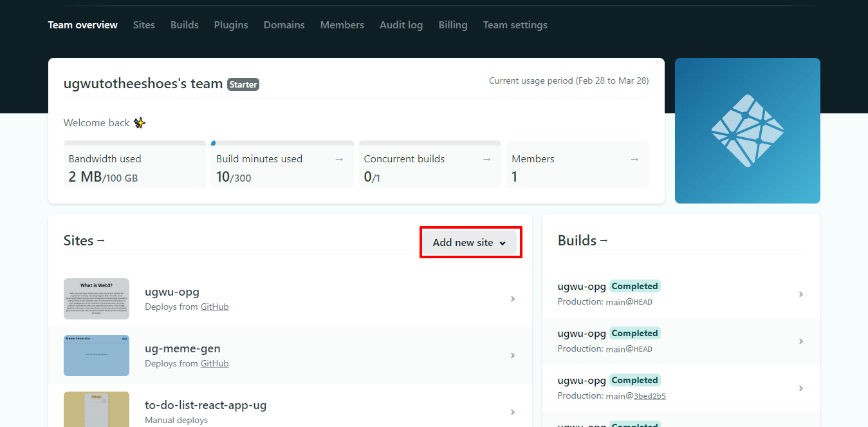
Task: Go to Team settings tab
Action: tap(515, 25)
